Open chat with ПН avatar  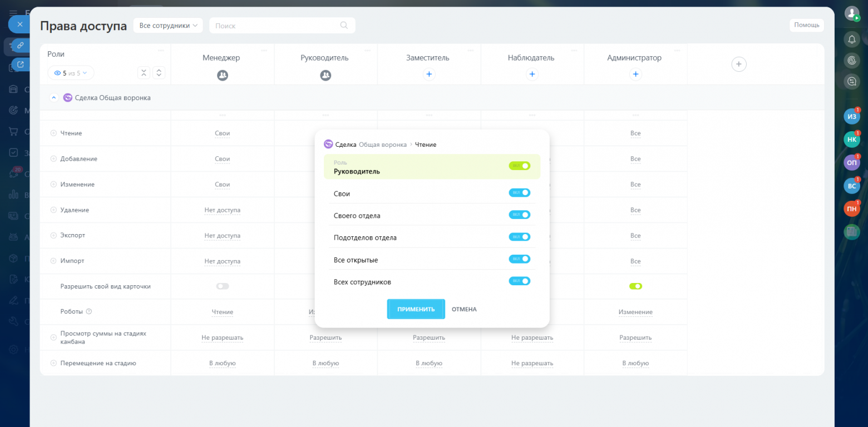click(851, 209)
